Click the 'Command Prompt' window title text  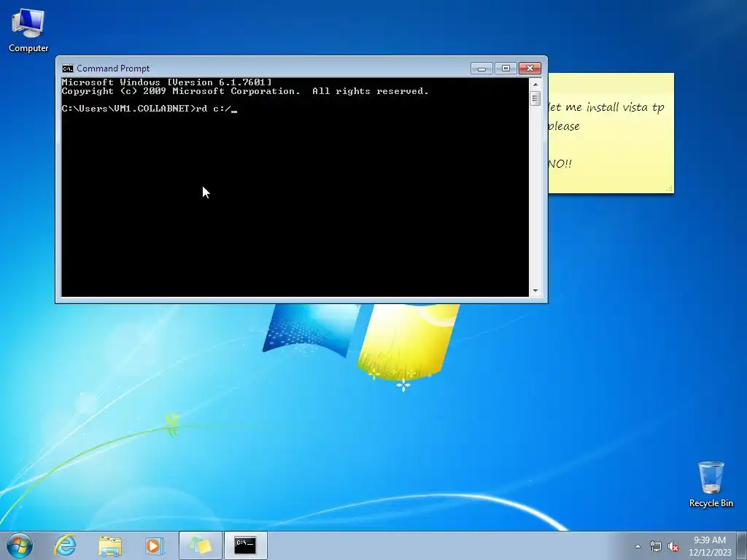click(x=113, y=69)
